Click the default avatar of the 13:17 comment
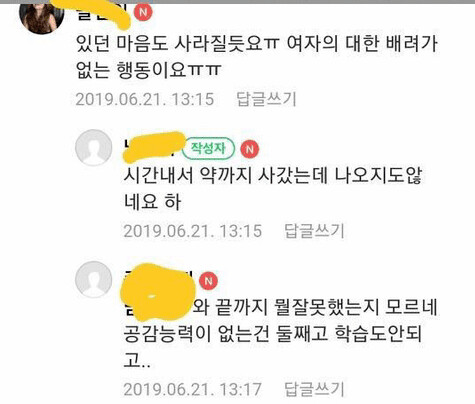 pyautogui.click(x=94, y=279)
